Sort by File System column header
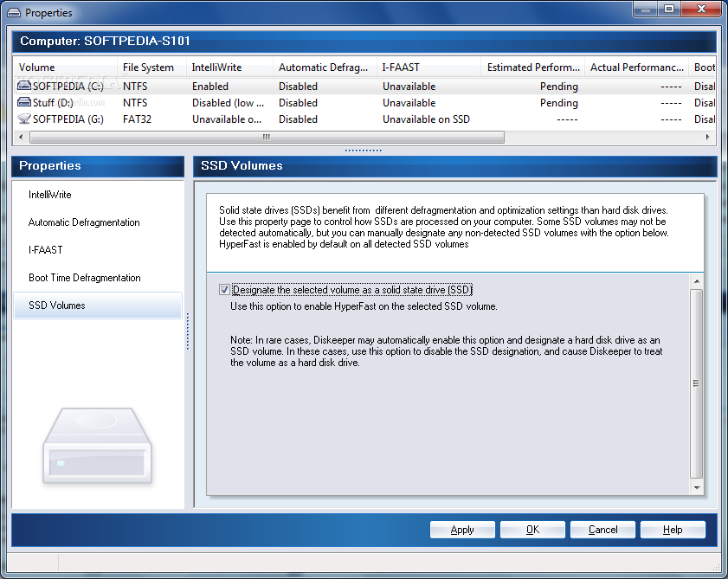This screenshot has height=579, width=728. click(x=151, y=68)
